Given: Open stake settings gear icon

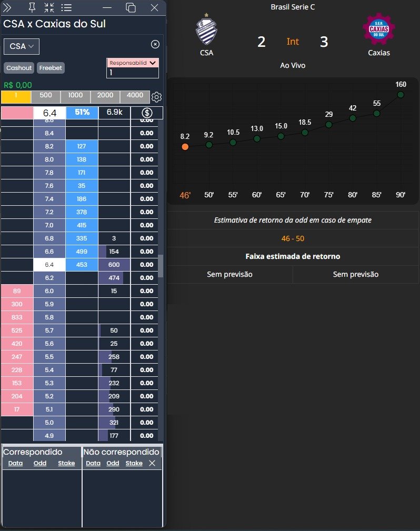Looking at the screenshot, I should [156, 97].
